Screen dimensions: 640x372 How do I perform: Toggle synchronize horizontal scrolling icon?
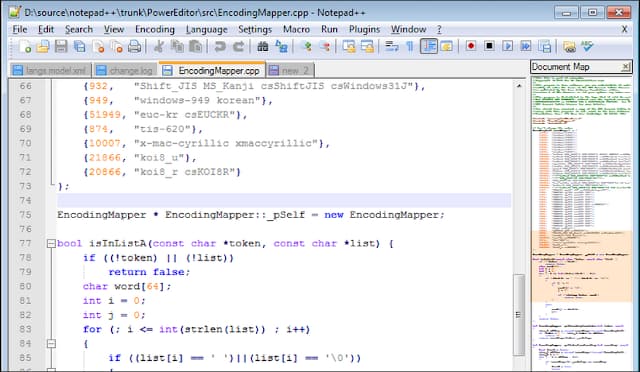(367, 47)
